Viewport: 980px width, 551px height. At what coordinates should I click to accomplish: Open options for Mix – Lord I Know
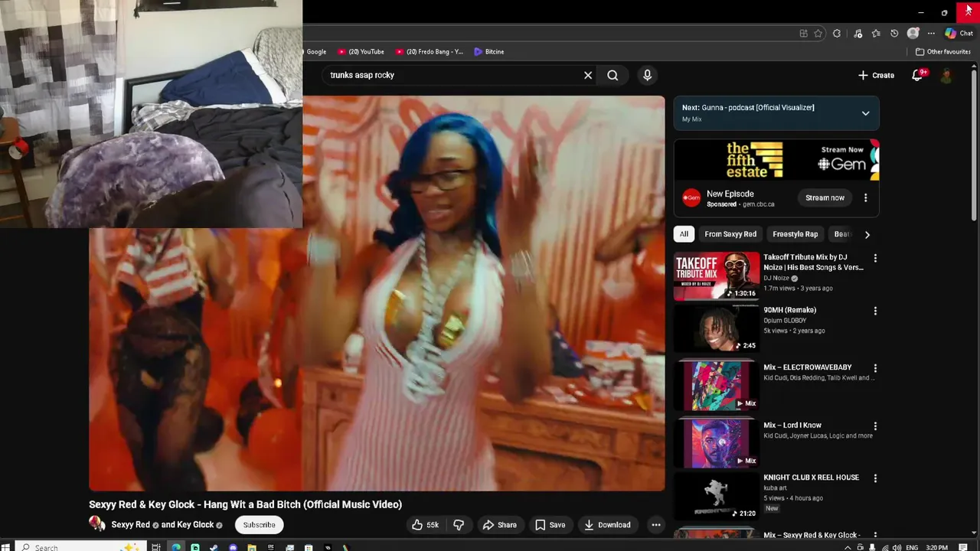(875, 426)
